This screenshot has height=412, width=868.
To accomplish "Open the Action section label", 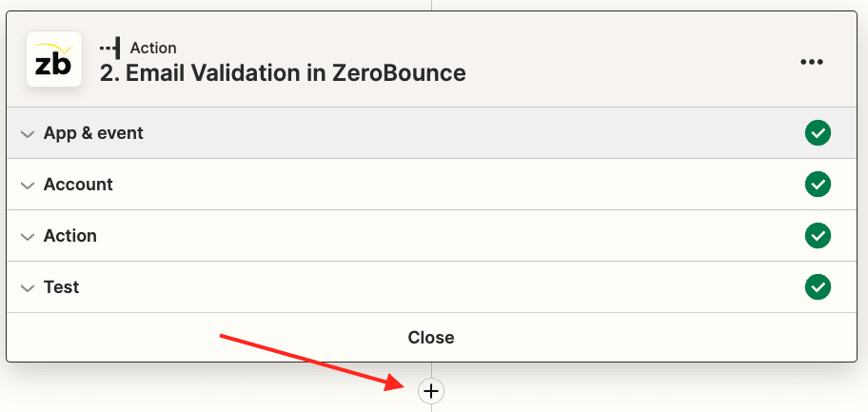I will (70, 236).
